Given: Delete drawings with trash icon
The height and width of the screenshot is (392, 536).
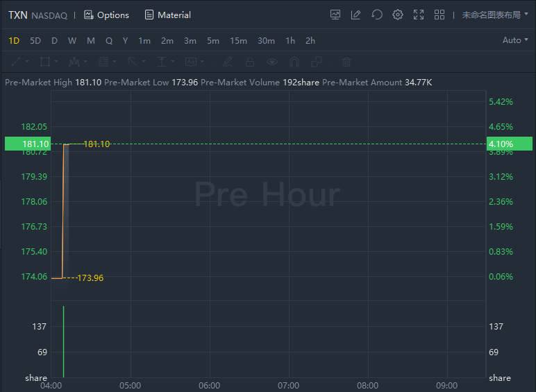Looking at the screenshot, I should tap(346, 62).
